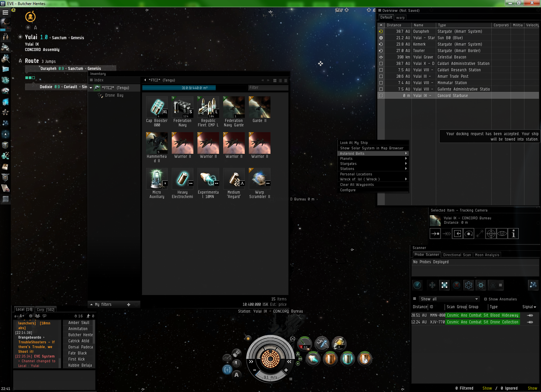Viewport: 541px width, 392px height.
Task: Expand the Stargates submenu
Action: point(373,164)
